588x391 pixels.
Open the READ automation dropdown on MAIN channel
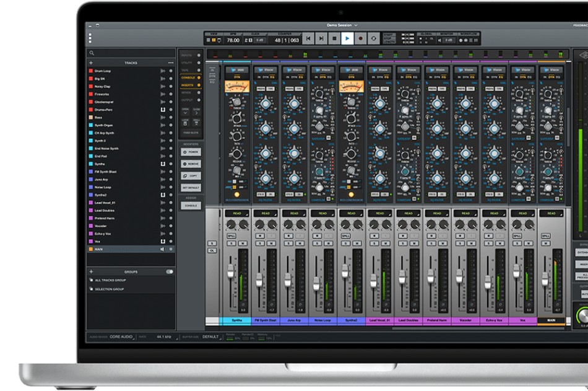click(x=551, y=213)
